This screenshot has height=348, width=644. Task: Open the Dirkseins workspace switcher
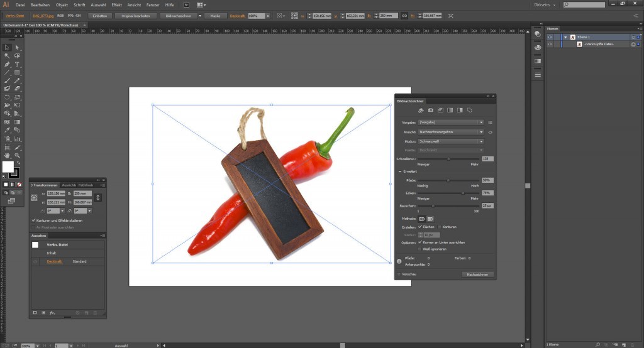(x=545, y=5)
